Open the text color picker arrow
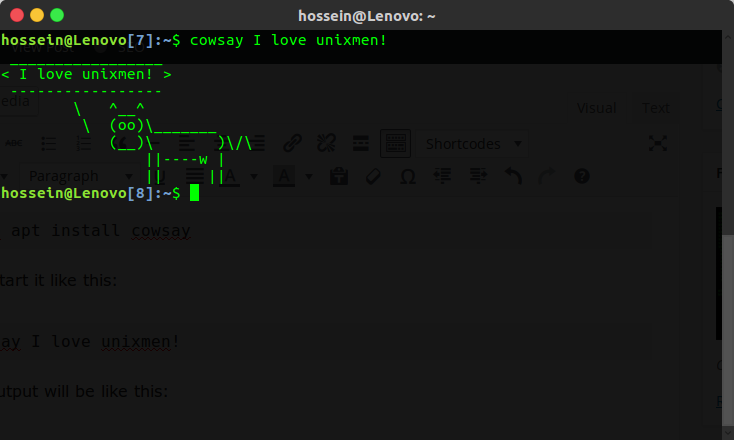Image resolution: width=734 pixels, height=440 pixels. [x=254, y=176]
